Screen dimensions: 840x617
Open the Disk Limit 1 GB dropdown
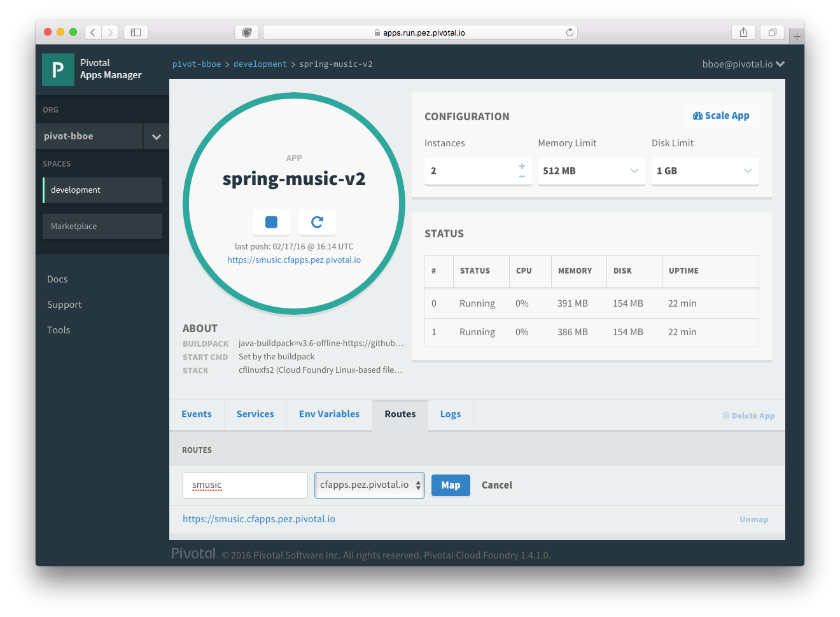(705, 171)
